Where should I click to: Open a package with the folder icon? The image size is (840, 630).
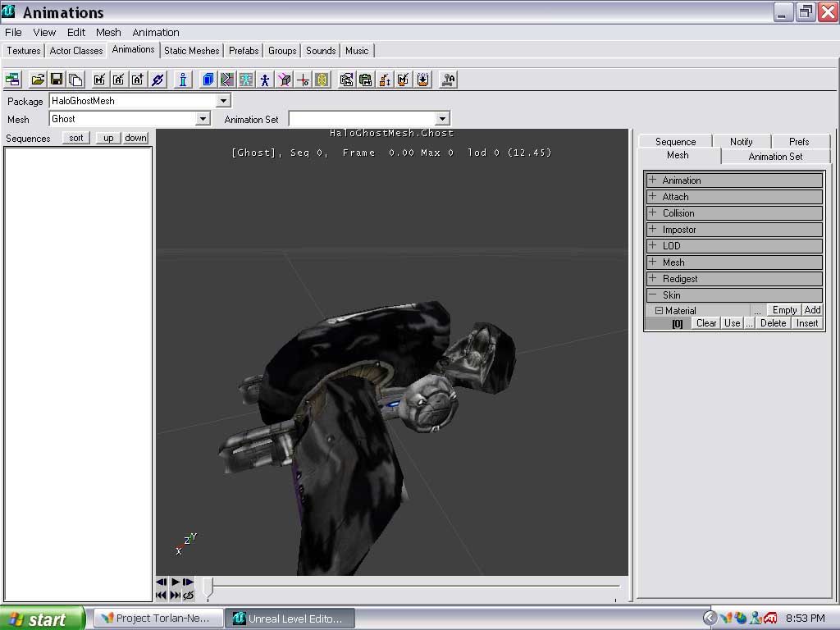coord(38,80)
